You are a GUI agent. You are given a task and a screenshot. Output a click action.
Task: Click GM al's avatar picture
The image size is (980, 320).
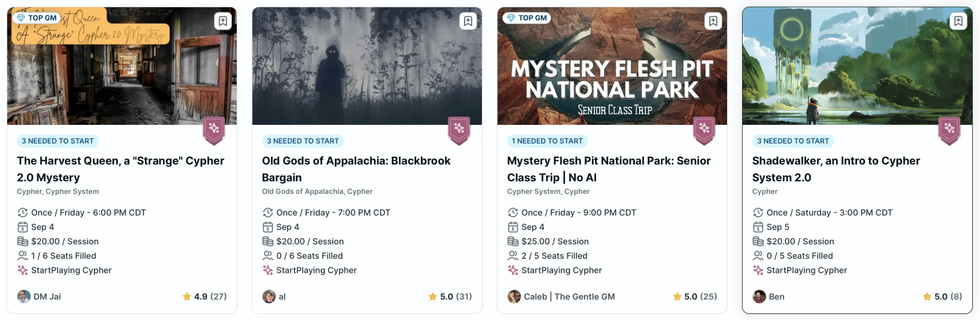[269, 297]
